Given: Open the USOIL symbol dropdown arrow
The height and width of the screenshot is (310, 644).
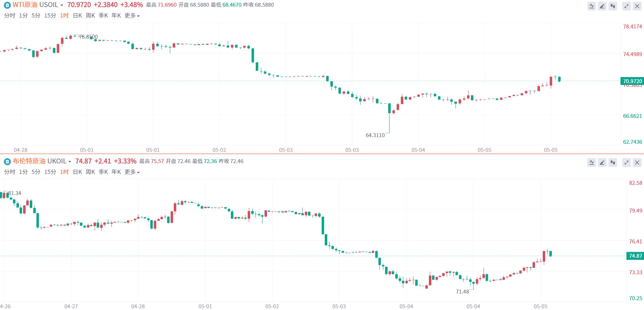Looking at the screenshot, I should pyautogui.click(x=62, y=5).
